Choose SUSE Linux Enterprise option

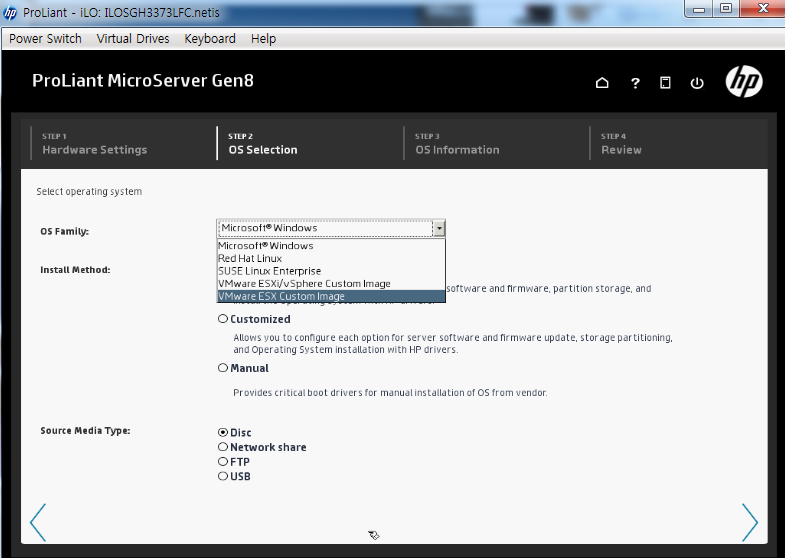(x=331, y=271)
